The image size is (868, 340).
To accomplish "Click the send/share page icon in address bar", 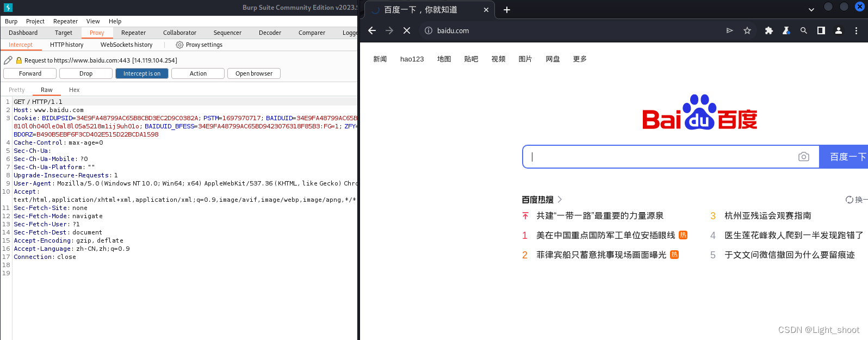I will coord(730,30).
